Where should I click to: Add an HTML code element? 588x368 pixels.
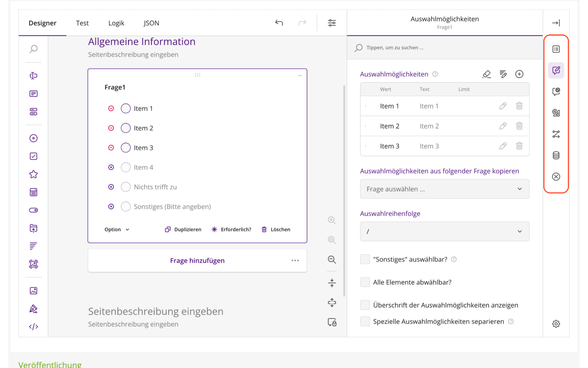(34, 327)
